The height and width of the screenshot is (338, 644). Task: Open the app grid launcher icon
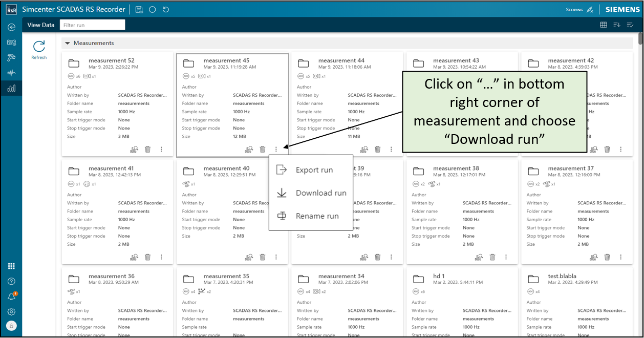coord(11,266)
